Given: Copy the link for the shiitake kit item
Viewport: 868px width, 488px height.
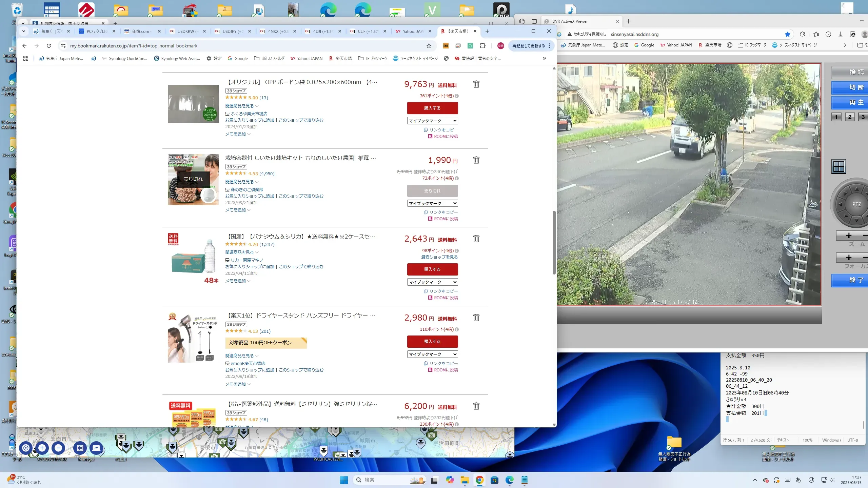Looking at the screenshot, I should 440,212.
